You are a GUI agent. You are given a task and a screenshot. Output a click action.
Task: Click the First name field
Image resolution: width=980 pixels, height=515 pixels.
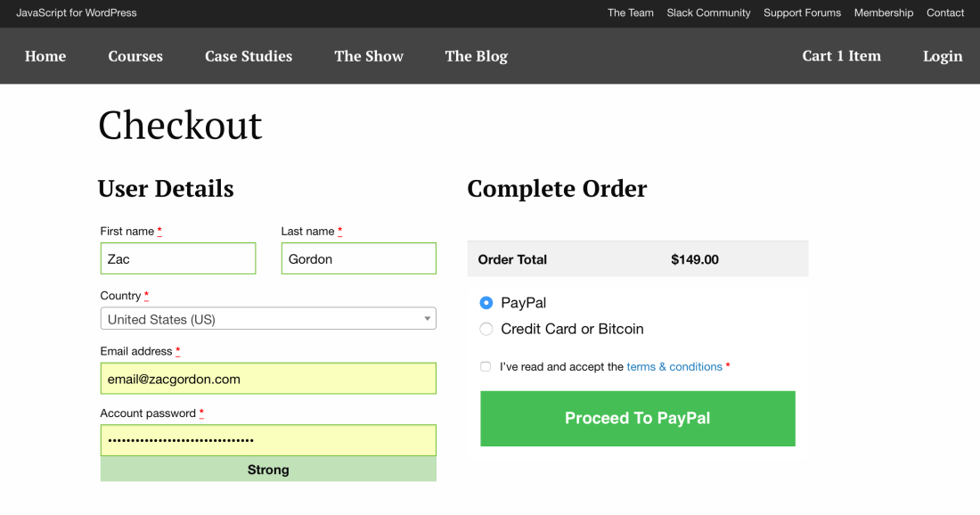(x=178, y=259)
